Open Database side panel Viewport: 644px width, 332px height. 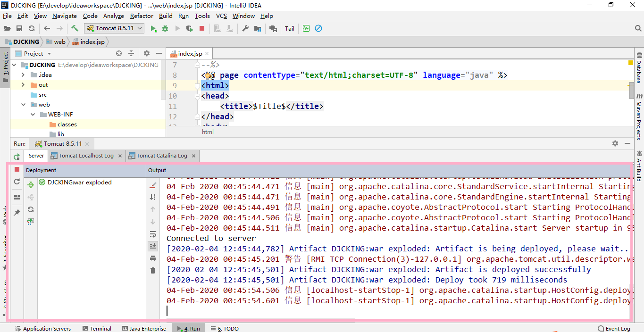pos(639,67)
